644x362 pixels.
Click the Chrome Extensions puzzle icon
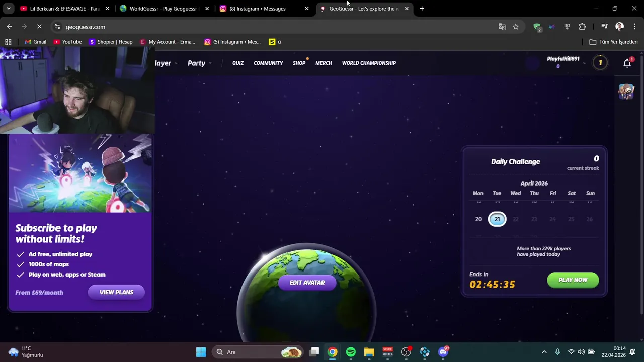point(582,27)
